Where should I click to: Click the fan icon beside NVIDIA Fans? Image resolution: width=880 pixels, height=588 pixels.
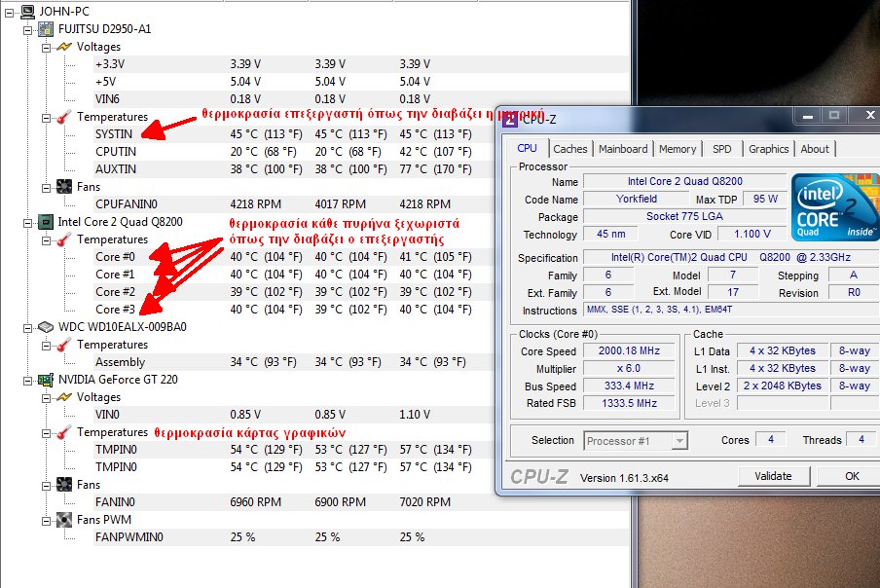click(x=64, y=484)
